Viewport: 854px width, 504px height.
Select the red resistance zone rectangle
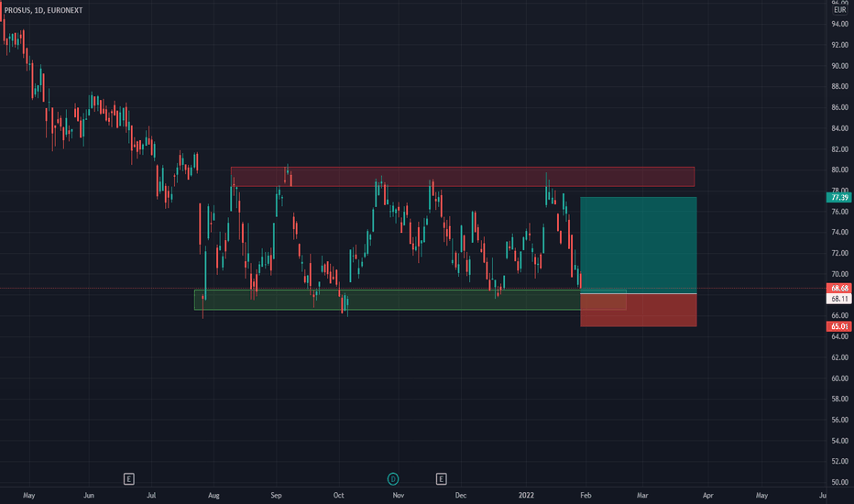[463, 177]
